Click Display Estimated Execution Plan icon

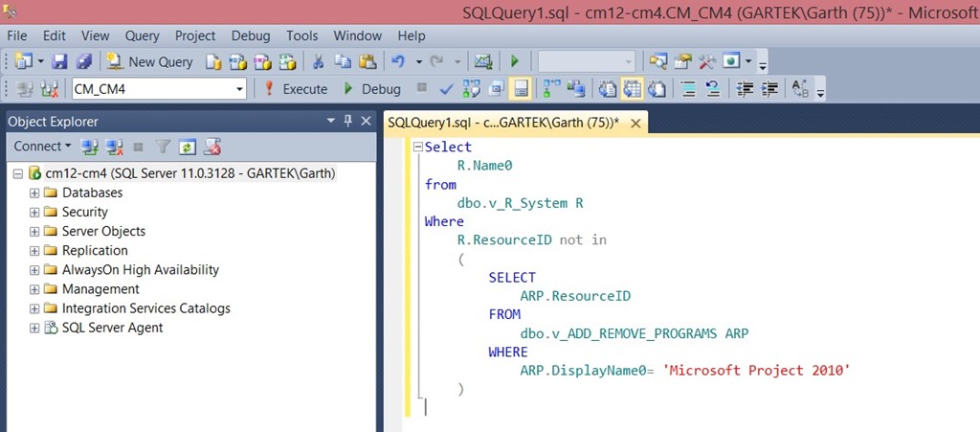(471, 89)
